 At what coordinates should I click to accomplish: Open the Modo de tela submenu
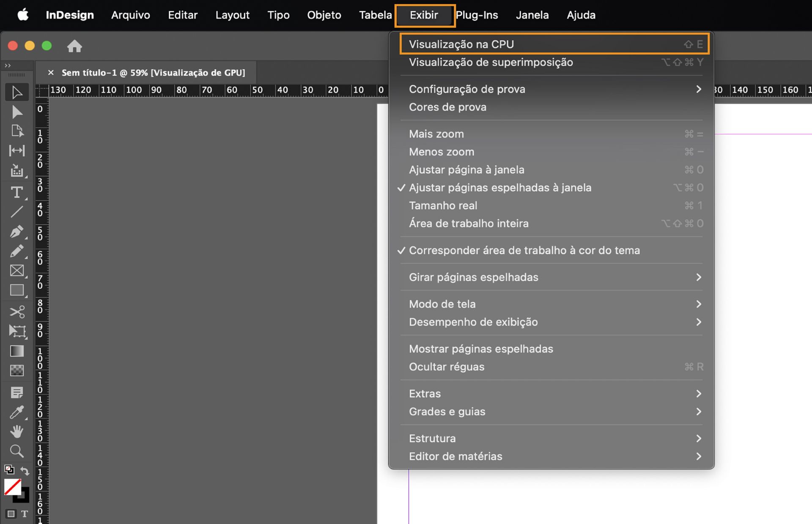coord(442,304)
